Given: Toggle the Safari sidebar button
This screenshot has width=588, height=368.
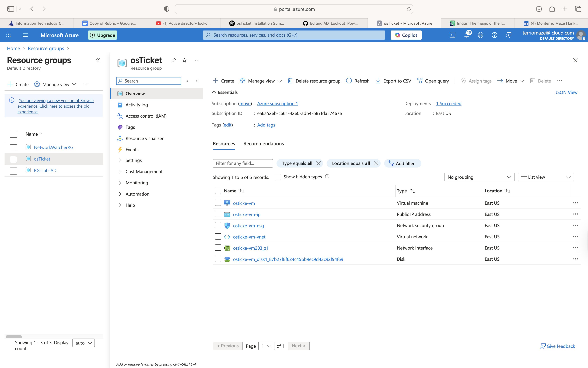Looking at the screenshot, I should coord(11,9).
